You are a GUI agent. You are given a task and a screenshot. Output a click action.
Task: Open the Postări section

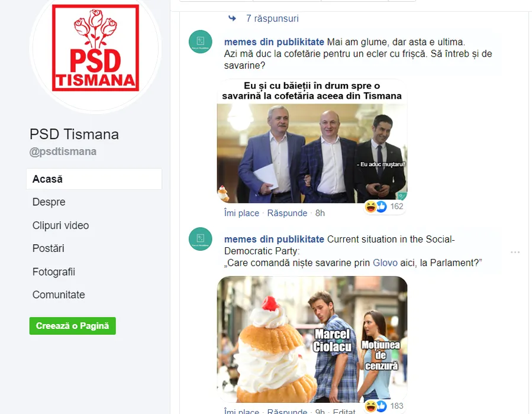(x=48, y=248)
